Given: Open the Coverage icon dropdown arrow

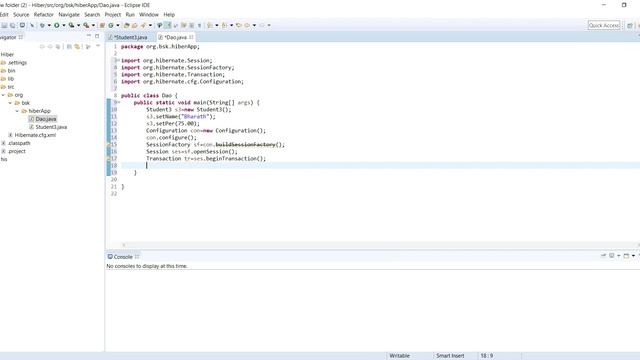Looking at the screenshot, I should (78, 25).
